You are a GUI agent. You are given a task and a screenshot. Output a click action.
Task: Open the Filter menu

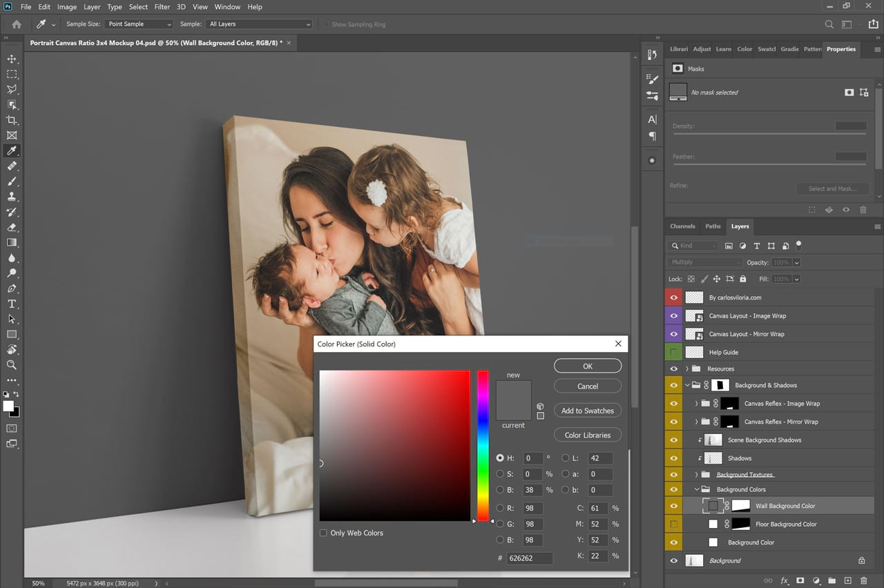click(162, 6)
